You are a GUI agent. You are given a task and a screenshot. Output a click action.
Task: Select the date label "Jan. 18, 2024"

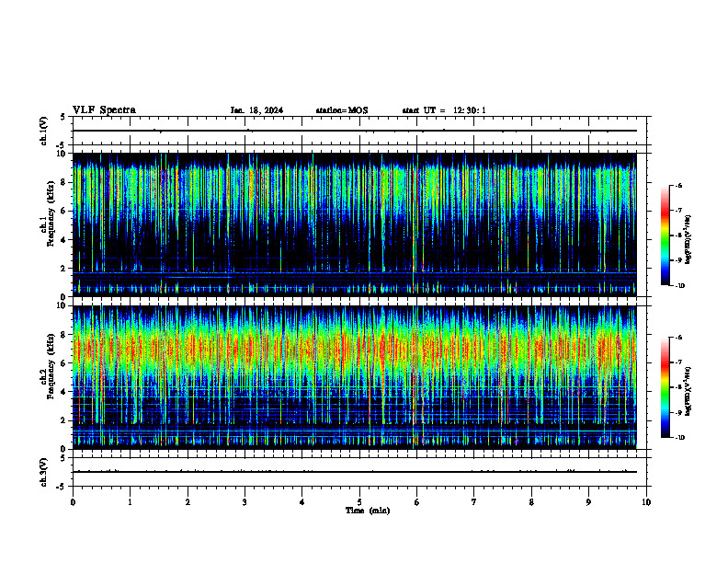click(256, 110)
